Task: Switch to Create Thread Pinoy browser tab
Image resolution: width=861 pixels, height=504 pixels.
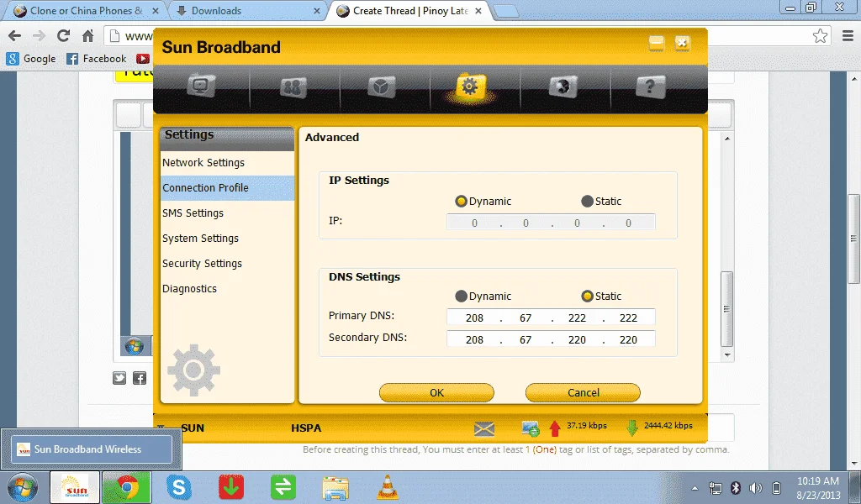Action: 409,11
